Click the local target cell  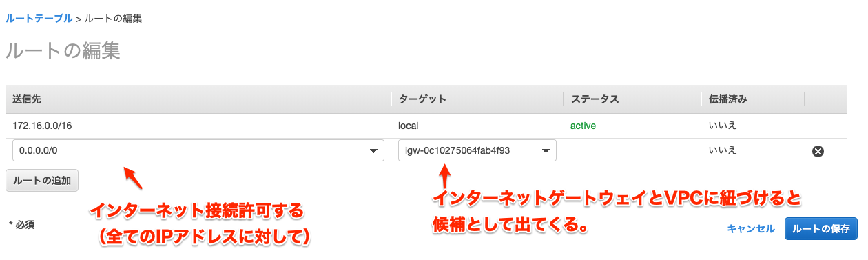coord(409,126)
